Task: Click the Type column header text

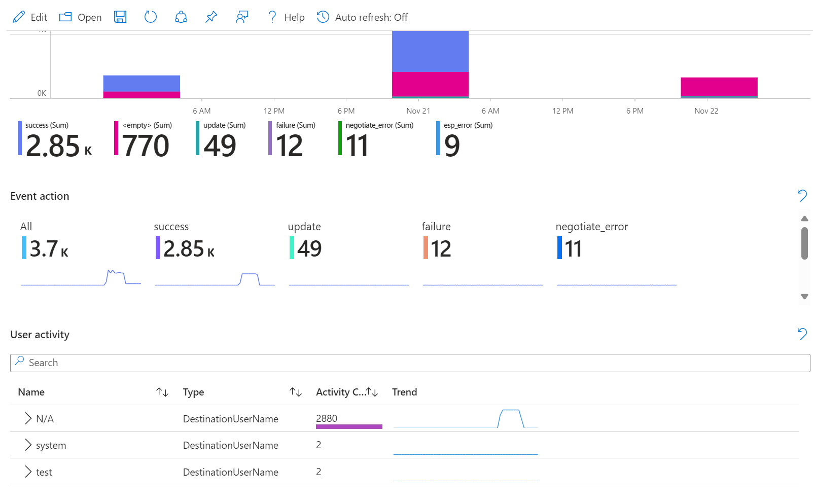Action: tap(193, 392)
